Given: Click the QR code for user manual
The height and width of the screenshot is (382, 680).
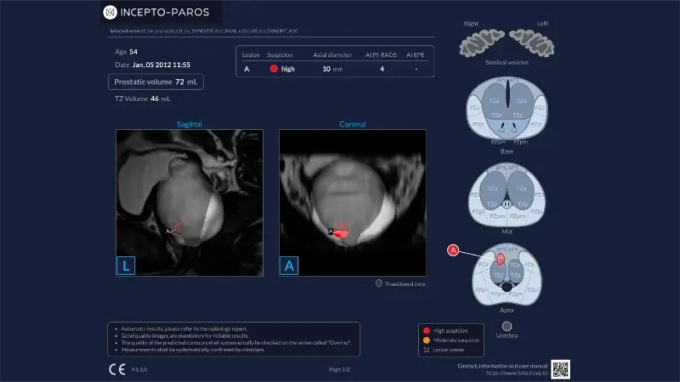Looking at the screenshot, I should click(x=560, y=369).
